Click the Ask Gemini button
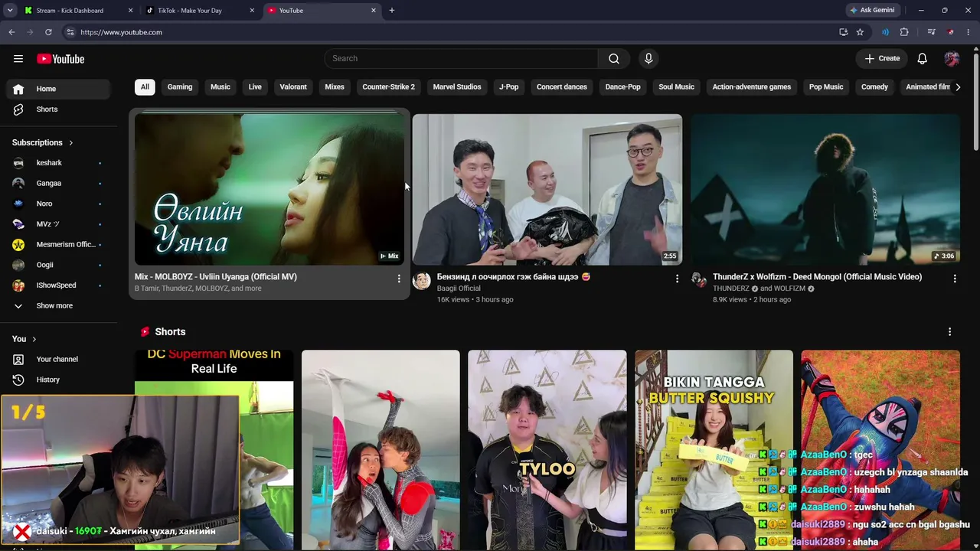The width and height of the screenshot is (980, 551). [872, 11]
